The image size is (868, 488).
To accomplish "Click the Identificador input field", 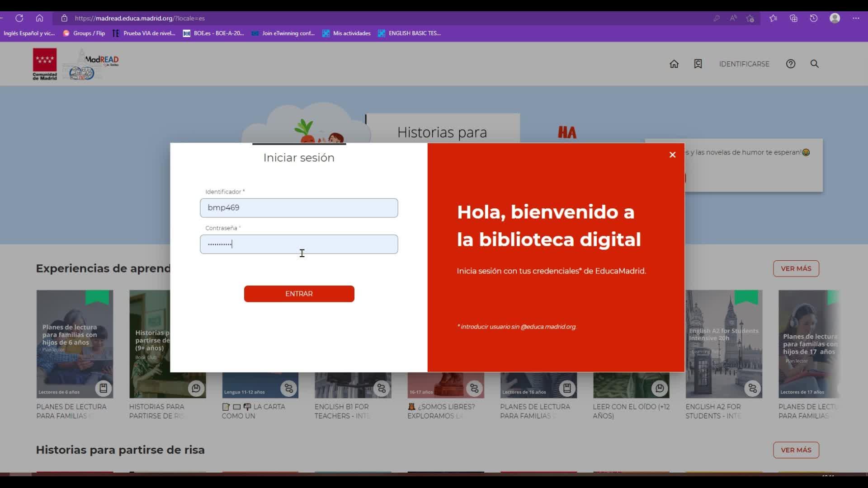I will click(299, 208).
